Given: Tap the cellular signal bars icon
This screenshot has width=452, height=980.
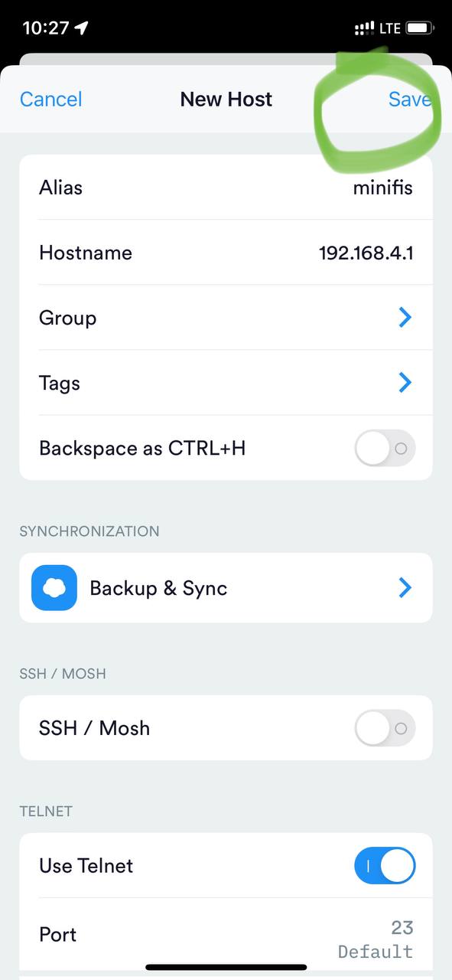Looking at the screenshot, I should [x=365, y=28].
